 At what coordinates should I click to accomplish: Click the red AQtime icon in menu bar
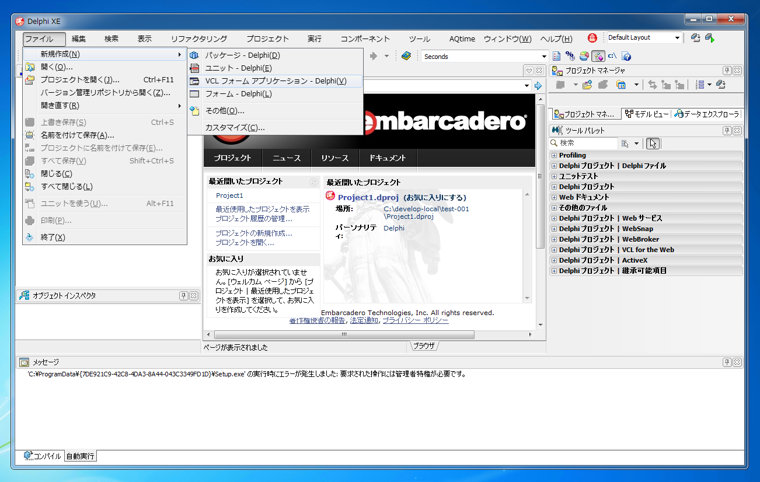[592, 38]
